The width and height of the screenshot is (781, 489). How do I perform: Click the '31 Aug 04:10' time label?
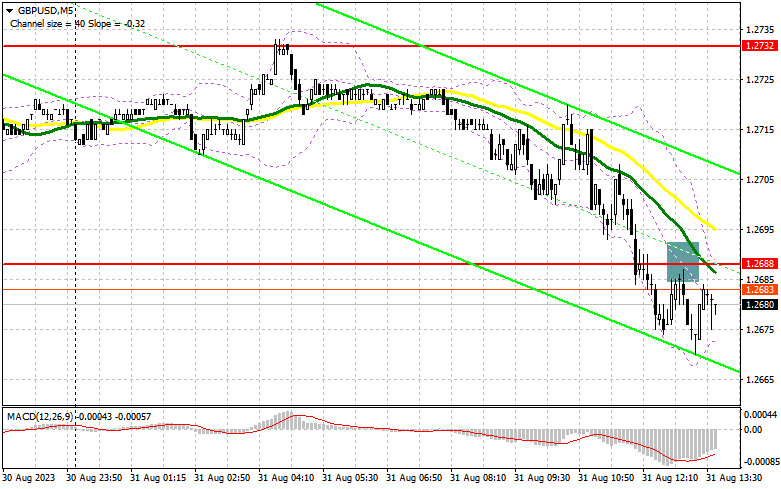pos(286,478)
